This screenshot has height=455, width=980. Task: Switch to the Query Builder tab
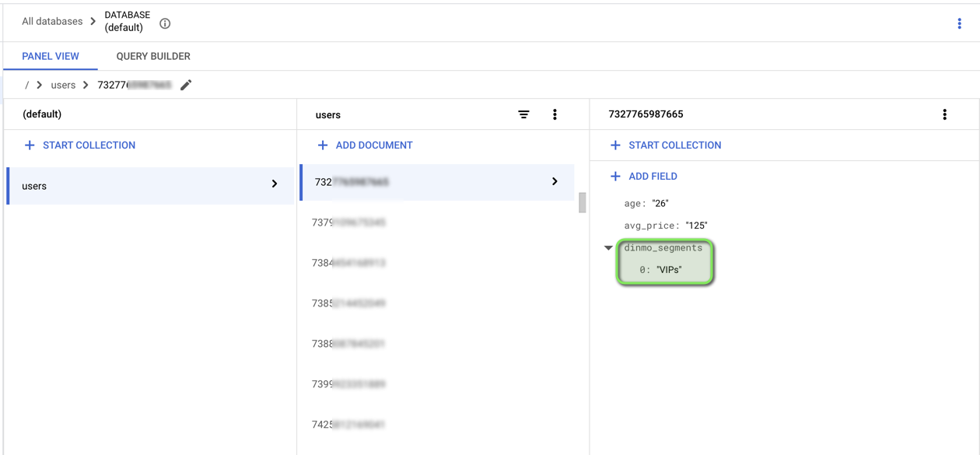153,56
